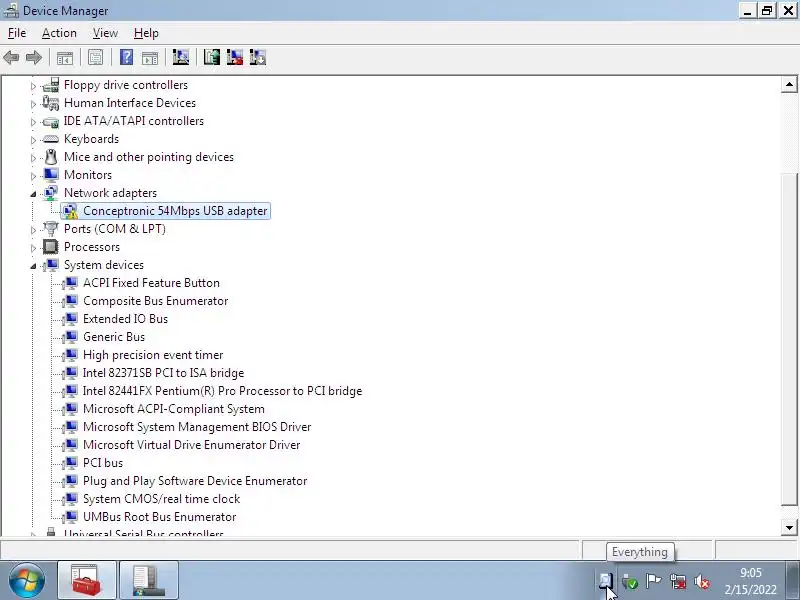Select Intel 82441FX Pentium(R) Pro bridge
This screenshot has width=800, height=600.
(222, 391)
